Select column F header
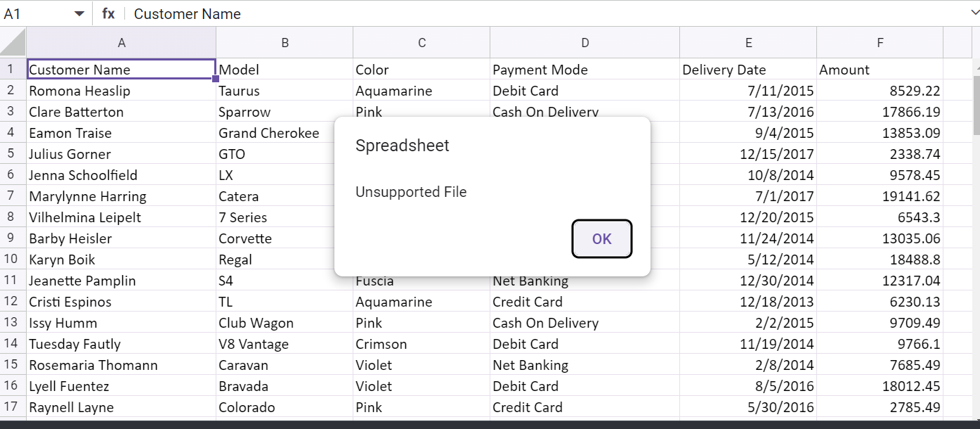This screenshot has height=429, width=980. pyautogui.click(x=880, y=43)
